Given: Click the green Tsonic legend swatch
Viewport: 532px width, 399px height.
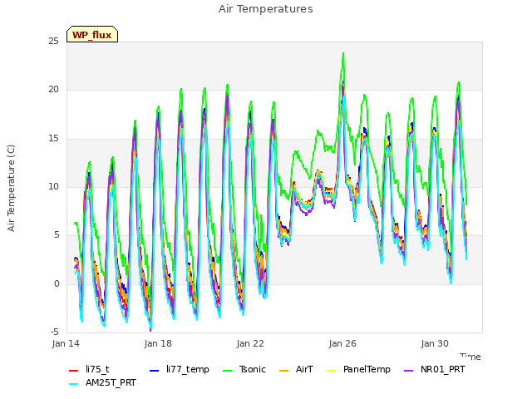Looking at the screenshot, I should (227, 371).
